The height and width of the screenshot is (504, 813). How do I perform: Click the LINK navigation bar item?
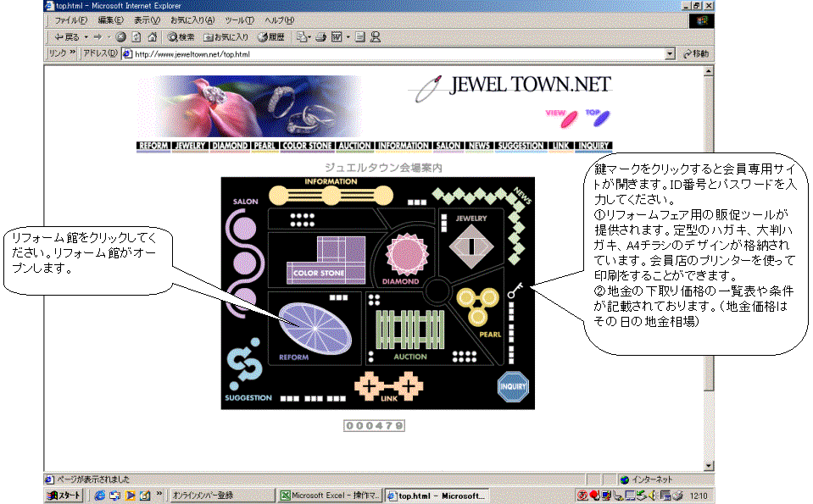[560, 146]
